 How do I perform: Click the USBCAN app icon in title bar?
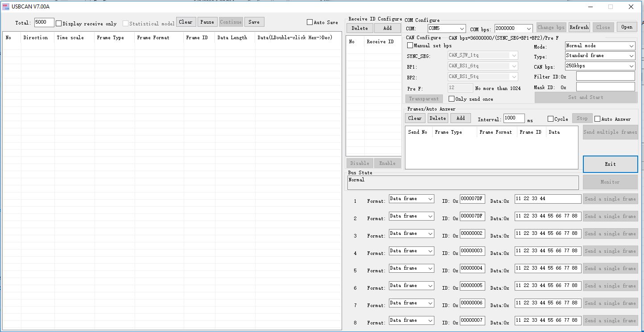click(6, 6)
